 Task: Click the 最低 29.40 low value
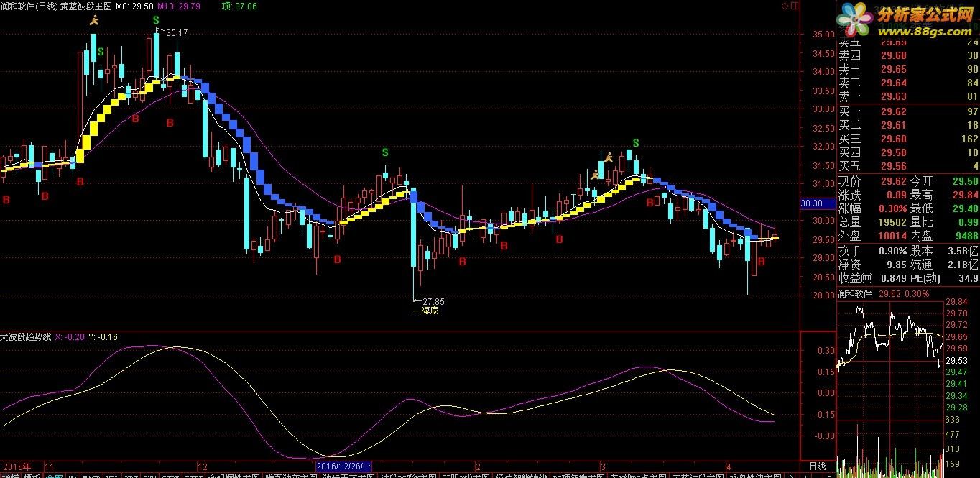[x=965, y=208]
